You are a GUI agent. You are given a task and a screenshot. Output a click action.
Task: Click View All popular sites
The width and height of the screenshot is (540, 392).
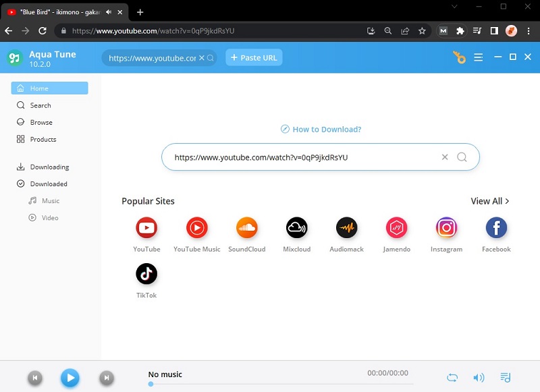point(490,201)
